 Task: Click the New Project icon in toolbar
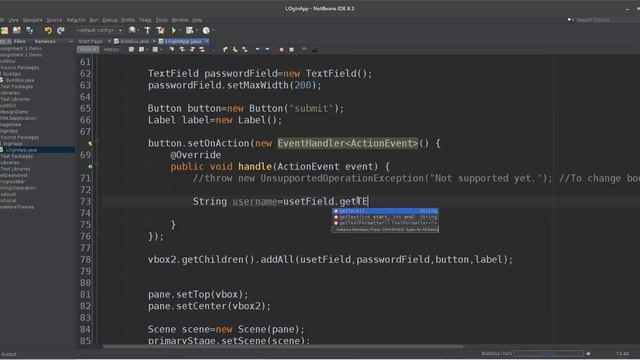(x=4, y=30)
